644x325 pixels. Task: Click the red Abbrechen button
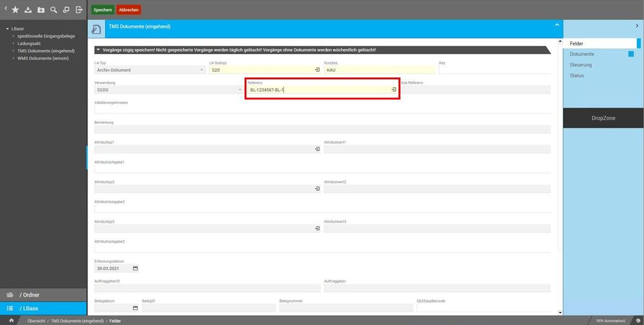[x=129, y=10]
